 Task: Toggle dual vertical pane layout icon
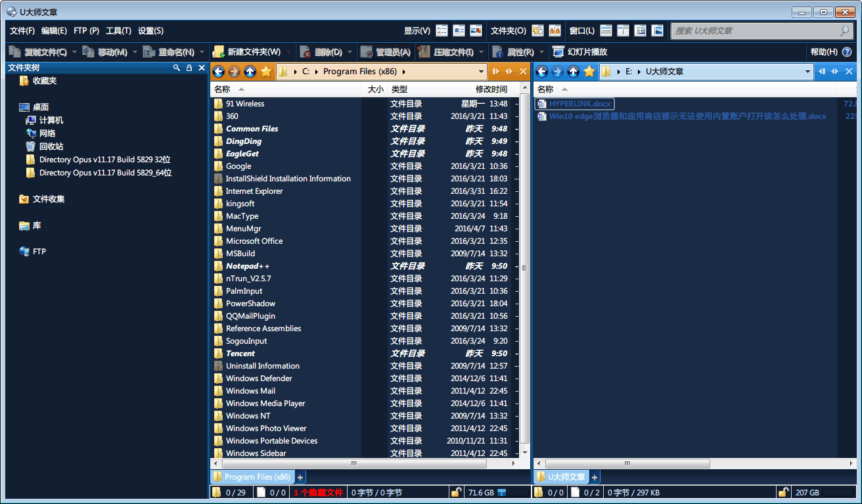[x=623, y=30]
